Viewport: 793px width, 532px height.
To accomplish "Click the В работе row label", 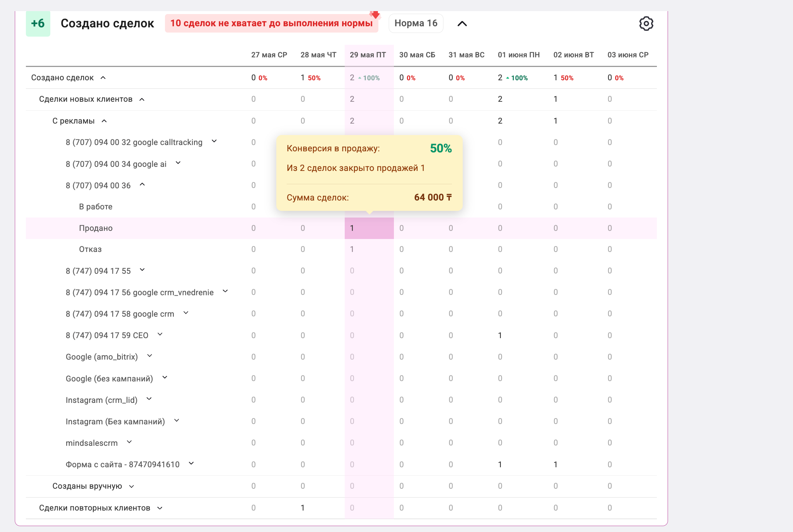I will coord(96,207).
